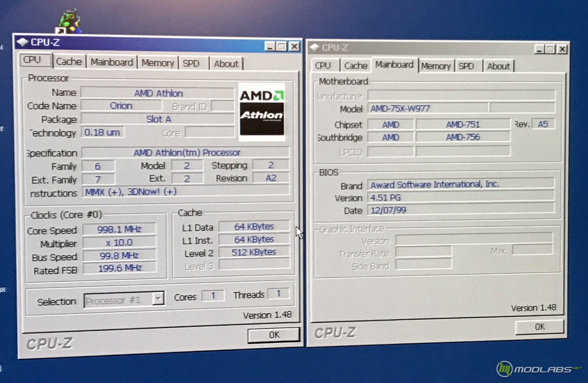Select the CPU tab in the left window

[35, 60]
